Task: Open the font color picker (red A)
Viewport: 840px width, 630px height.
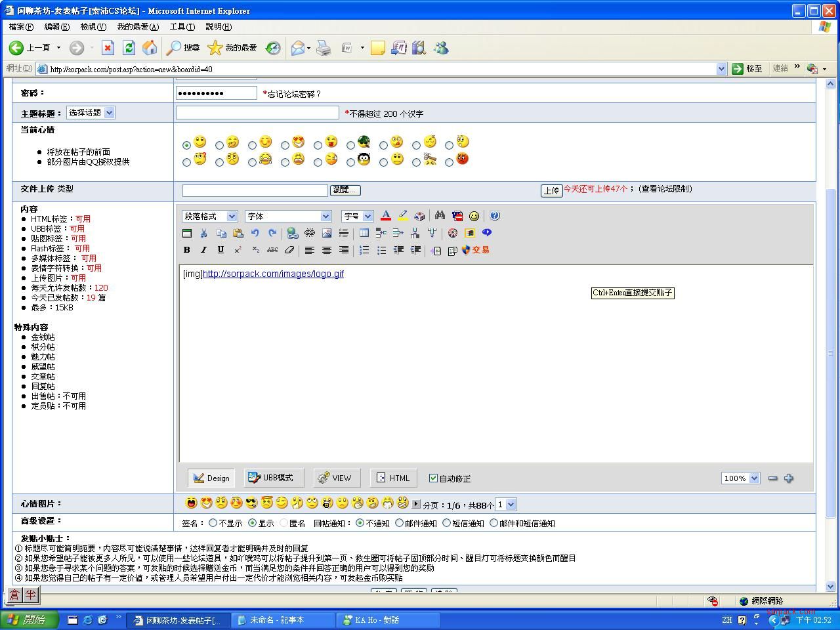Action: coord(386,216)
